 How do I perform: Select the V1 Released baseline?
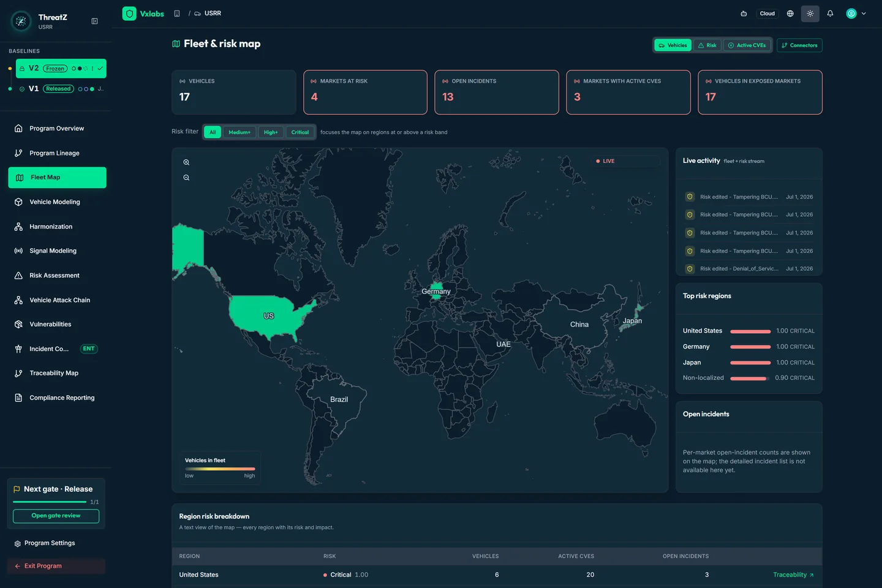pos(61,89)
